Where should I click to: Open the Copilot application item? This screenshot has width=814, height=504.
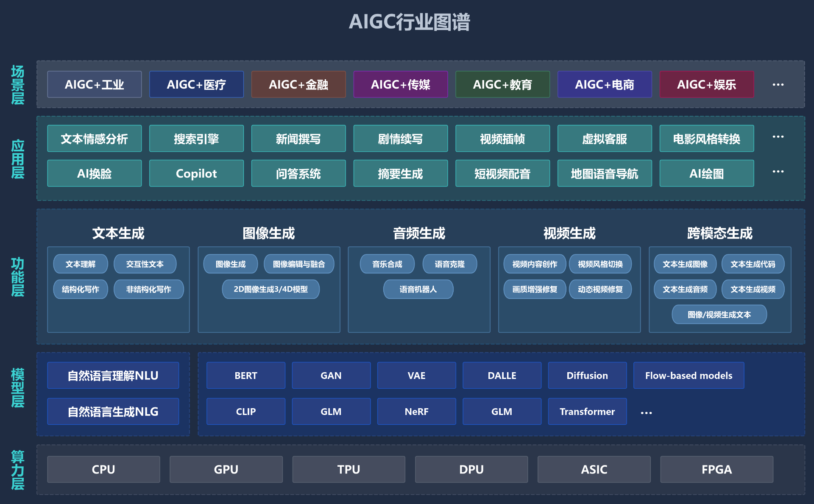[196, 173]
